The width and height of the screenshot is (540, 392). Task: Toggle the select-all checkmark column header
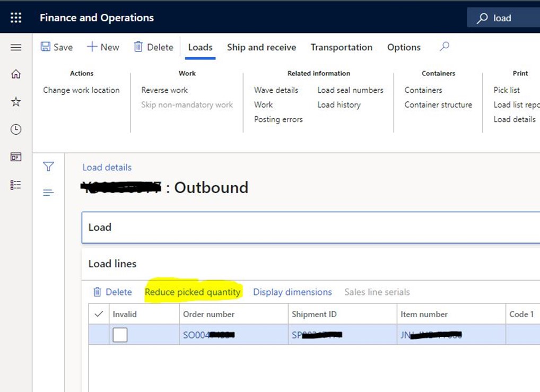tap(99, 314)
